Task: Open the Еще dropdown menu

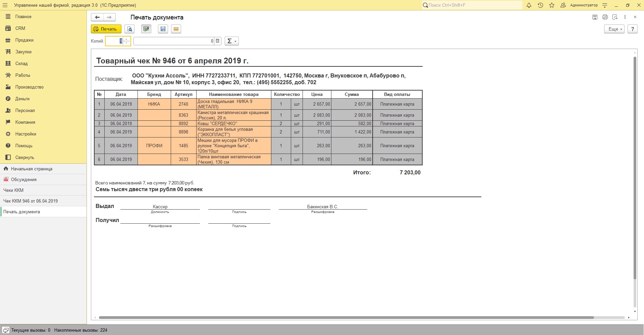Action: point(614,29)
